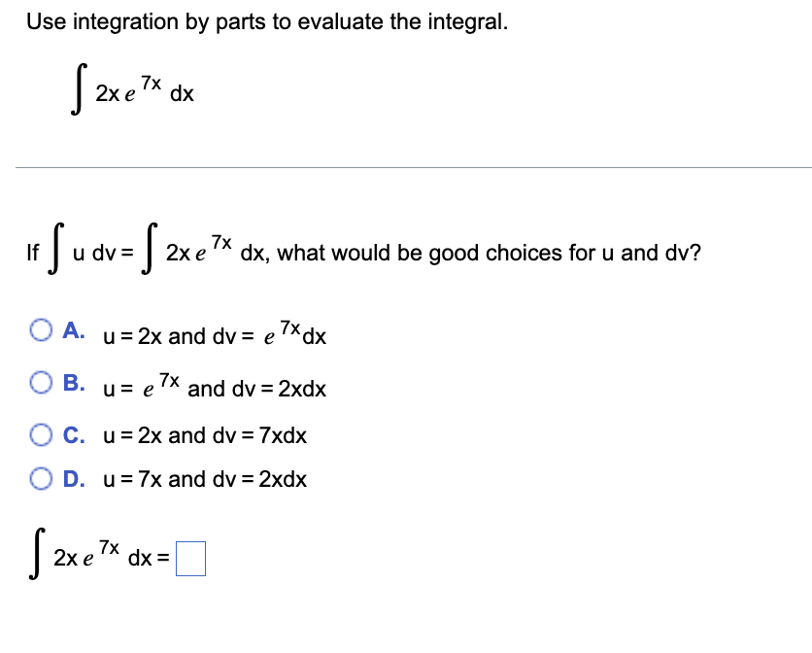
Task: Select radio button for option C
Action: 40,435
